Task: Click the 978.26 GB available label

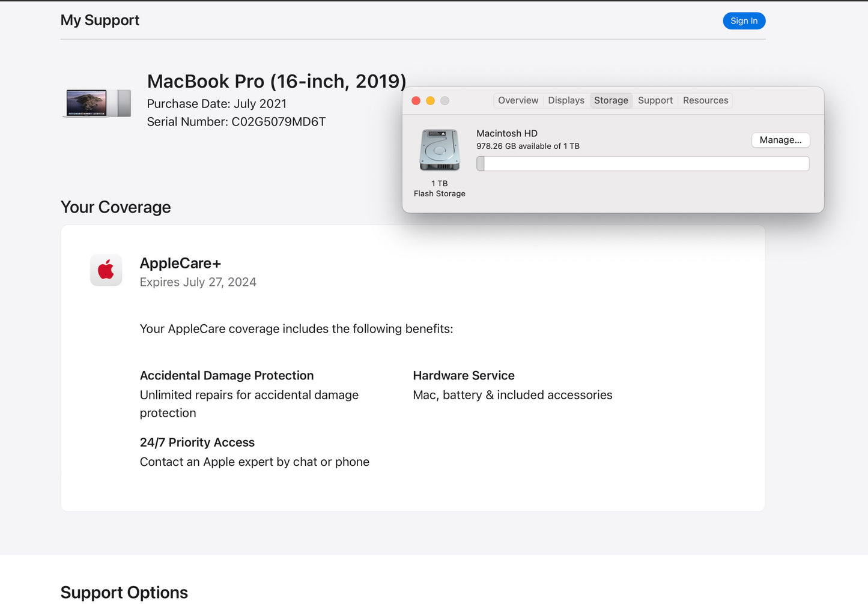Action: click(x=527, y=146)
